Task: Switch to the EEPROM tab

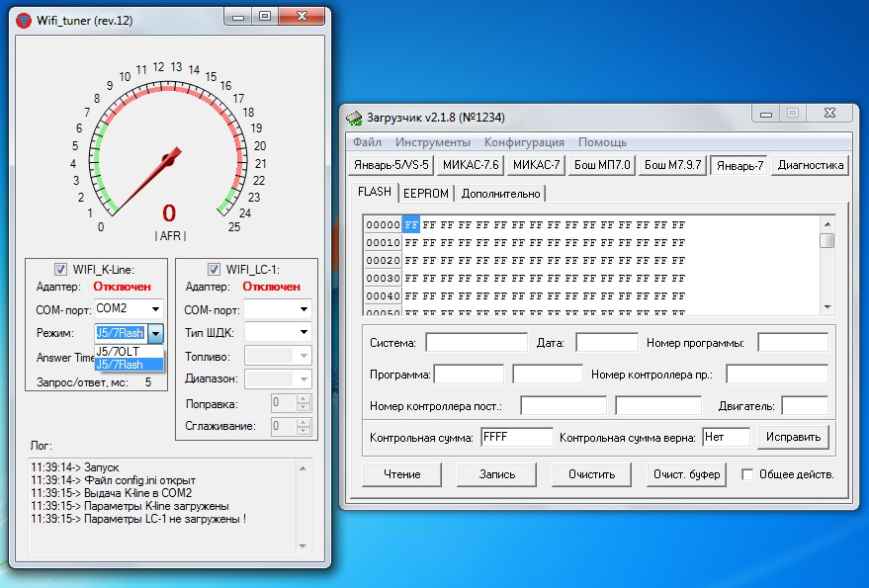Action: pos(425,193)
